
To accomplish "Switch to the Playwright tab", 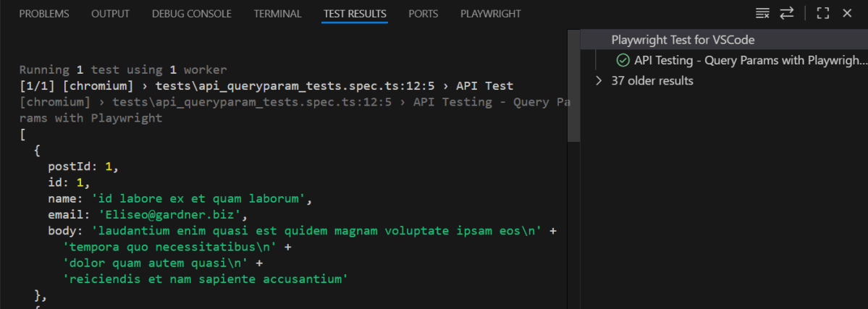I will click(490, 14).
